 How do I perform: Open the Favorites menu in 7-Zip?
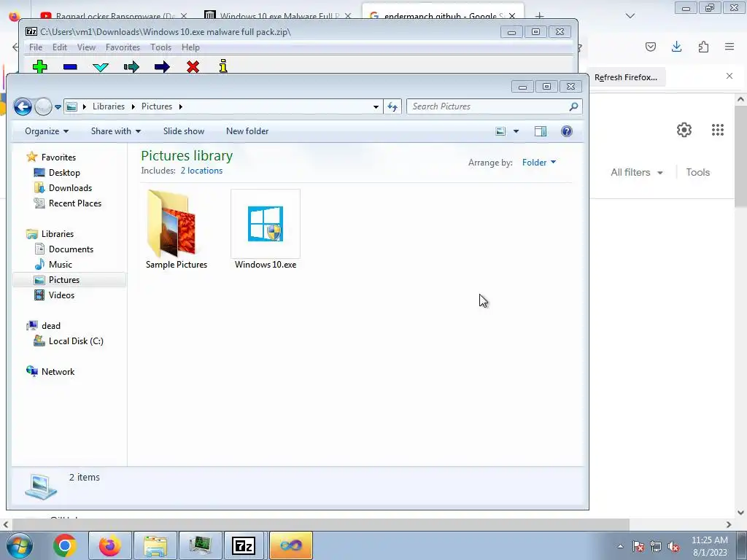tap(123, 47)
